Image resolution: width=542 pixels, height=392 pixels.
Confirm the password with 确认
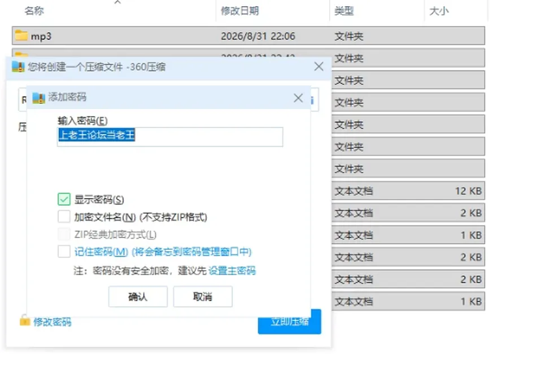click(138, 296)
